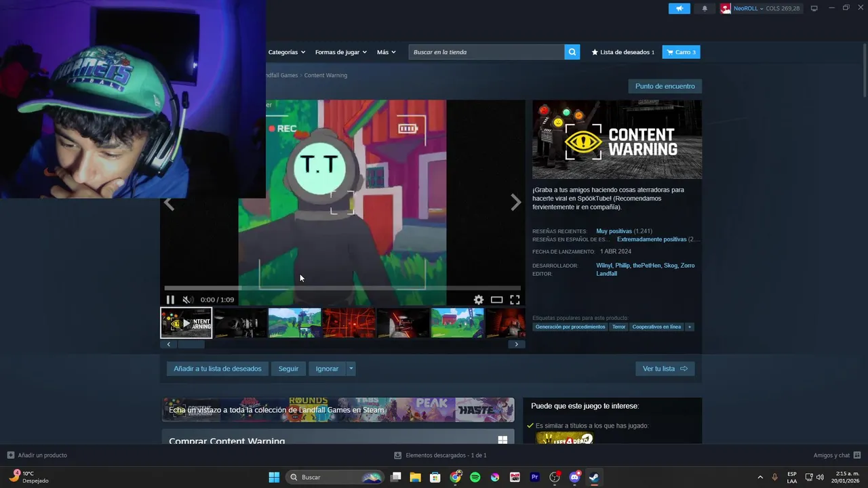The height and width of the screenshot is (488, 868).
Task: Open the Left 4 Dead 2 recommendation
Action: 564,439
